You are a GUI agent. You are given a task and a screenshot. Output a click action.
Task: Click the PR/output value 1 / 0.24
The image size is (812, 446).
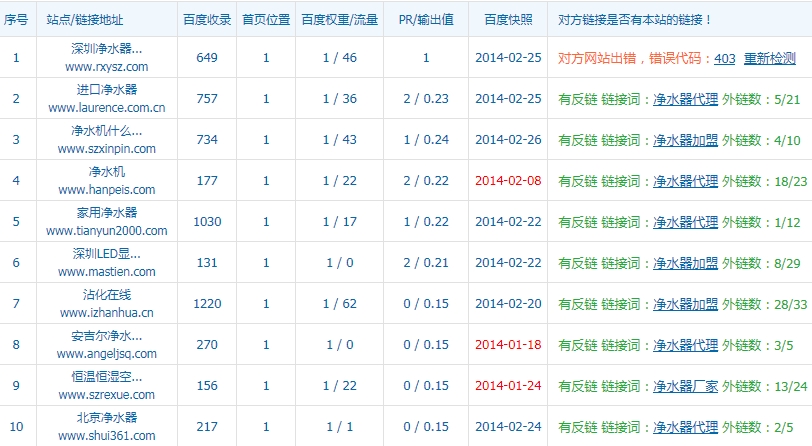click(x=426, y=139)
